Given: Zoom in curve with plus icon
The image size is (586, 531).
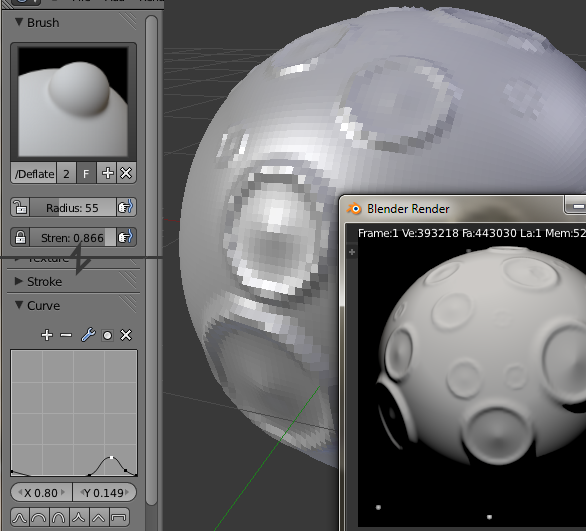Looking at the screenshot, I should tap(47, 335).
